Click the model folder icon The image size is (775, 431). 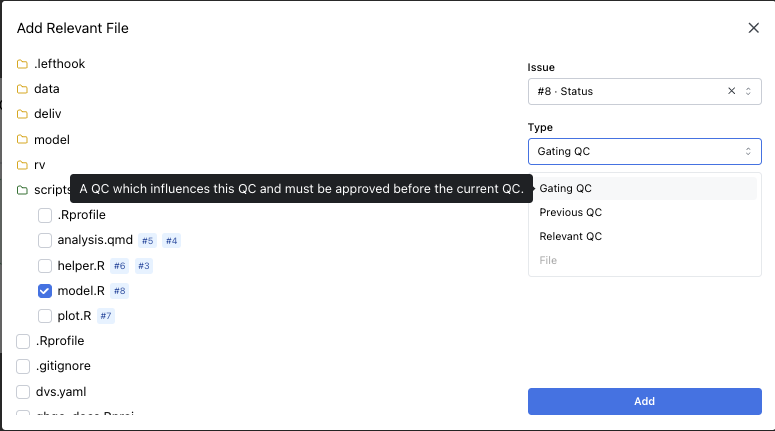22,140
